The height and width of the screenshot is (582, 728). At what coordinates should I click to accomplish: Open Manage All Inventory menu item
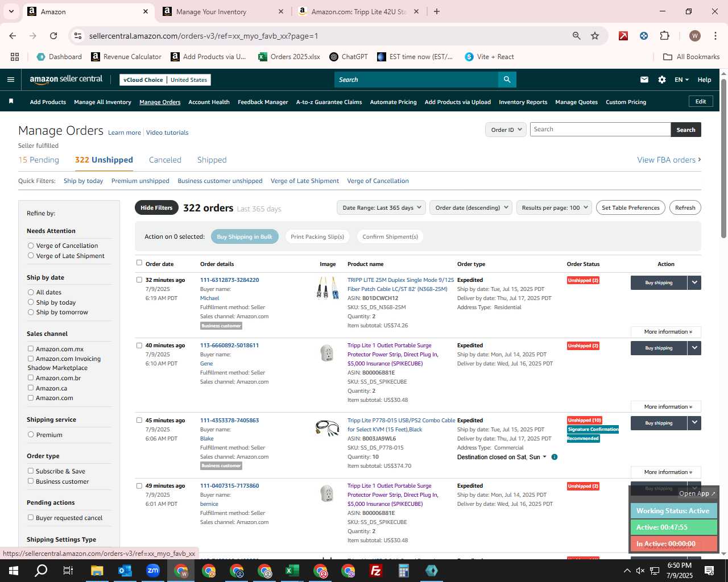click(102, 102)
